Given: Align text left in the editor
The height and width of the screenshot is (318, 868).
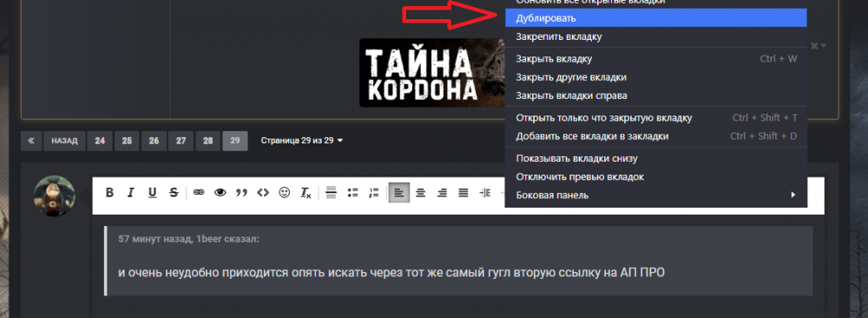Looking at the screenshot, I should point(399,193).
